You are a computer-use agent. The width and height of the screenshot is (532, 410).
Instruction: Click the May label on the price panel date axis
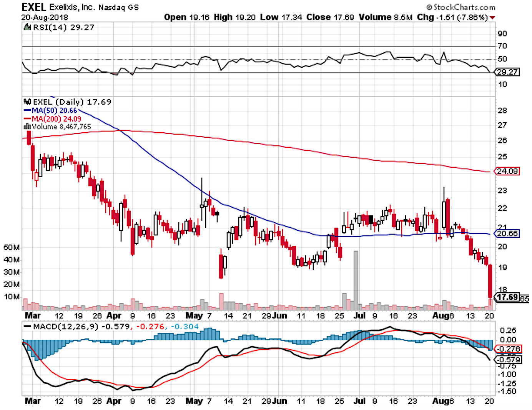click(x=194, y=316)
